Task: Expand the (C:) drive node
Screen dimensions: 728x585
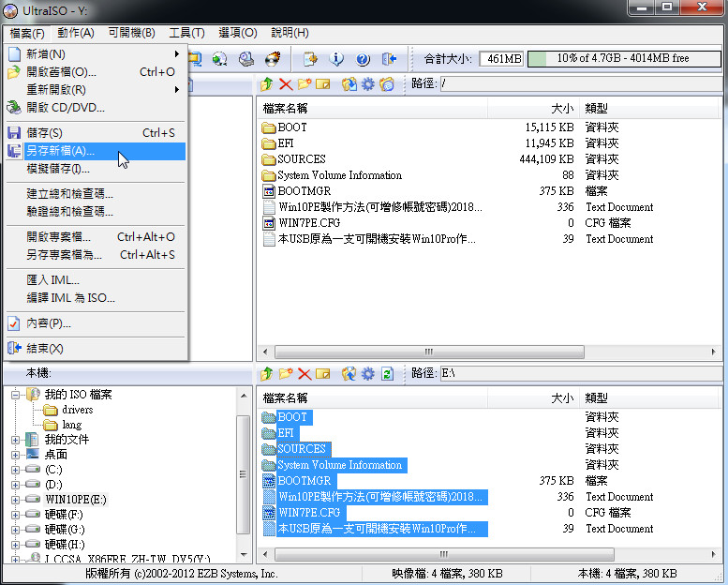Action: tap(15, 470)
